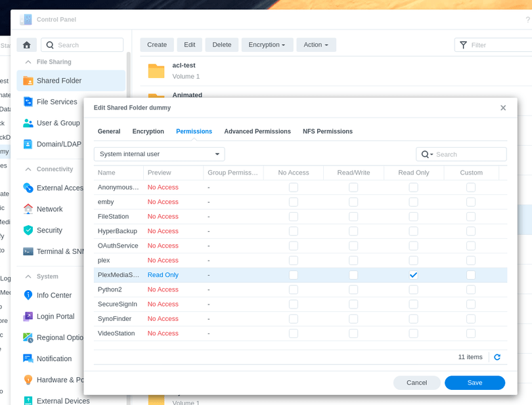Click the funnel Filter icon
This screenshot has width=532, height=405.
click(463, 45)
